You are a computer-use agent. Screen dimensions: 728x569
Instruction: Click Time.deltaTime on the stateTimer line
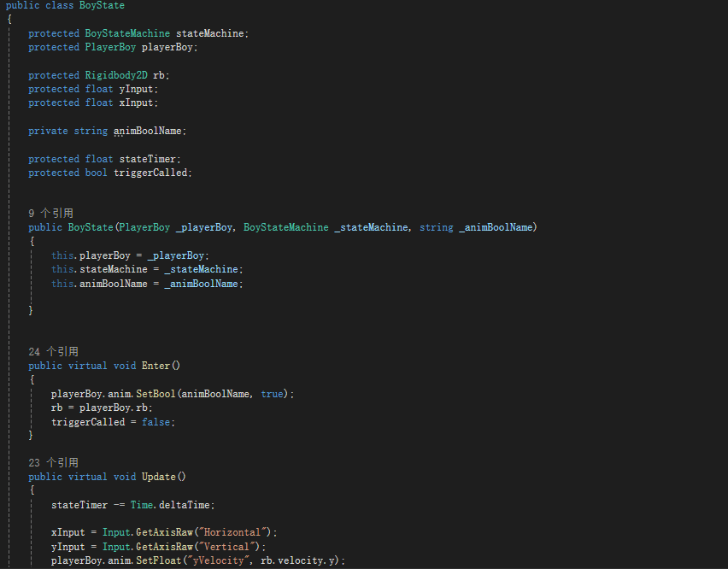point(170,505)
